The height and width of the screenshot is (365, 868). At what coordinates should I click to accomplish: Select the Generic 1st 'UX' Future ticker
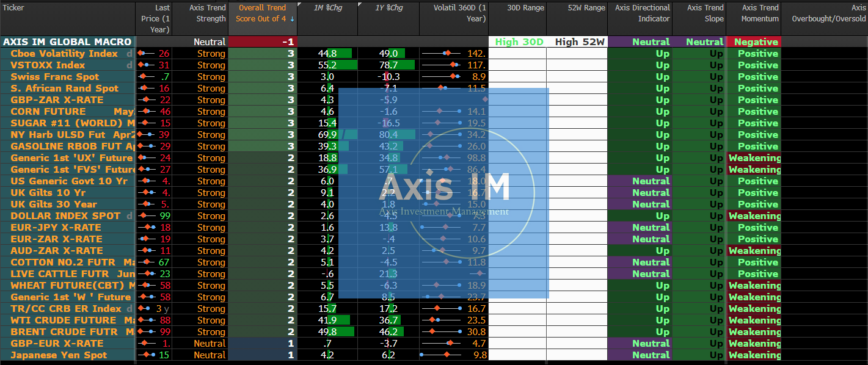(x=71, y=158)
